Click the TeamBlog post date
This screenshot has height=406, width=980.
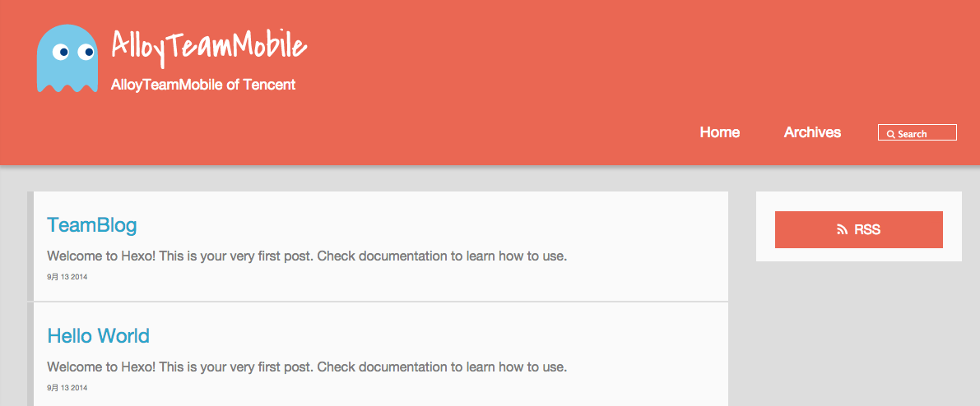pyautogui.click(x=67, y=277)
